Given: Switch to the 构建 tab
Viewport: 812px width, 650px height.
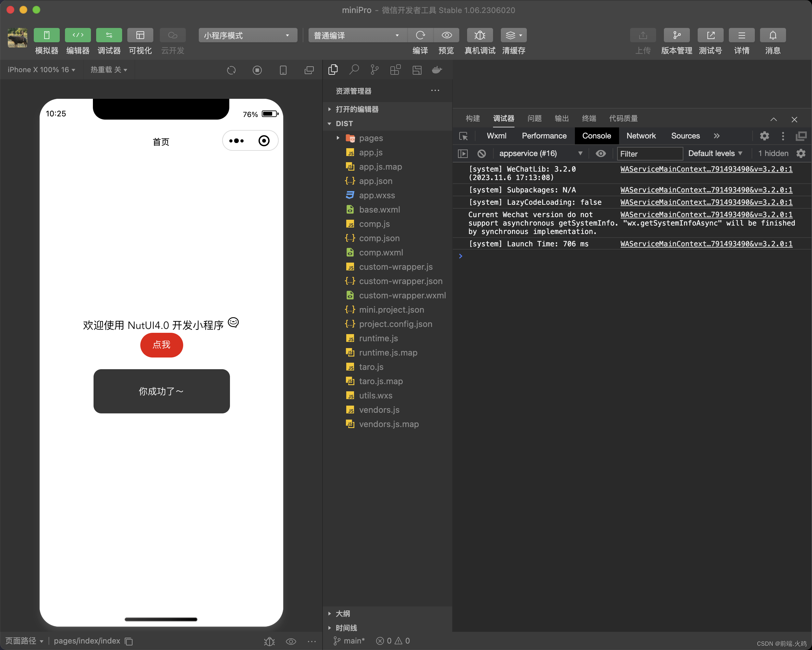Looking at the screenshot, I should pyautogui.click(x=473, y=119).
